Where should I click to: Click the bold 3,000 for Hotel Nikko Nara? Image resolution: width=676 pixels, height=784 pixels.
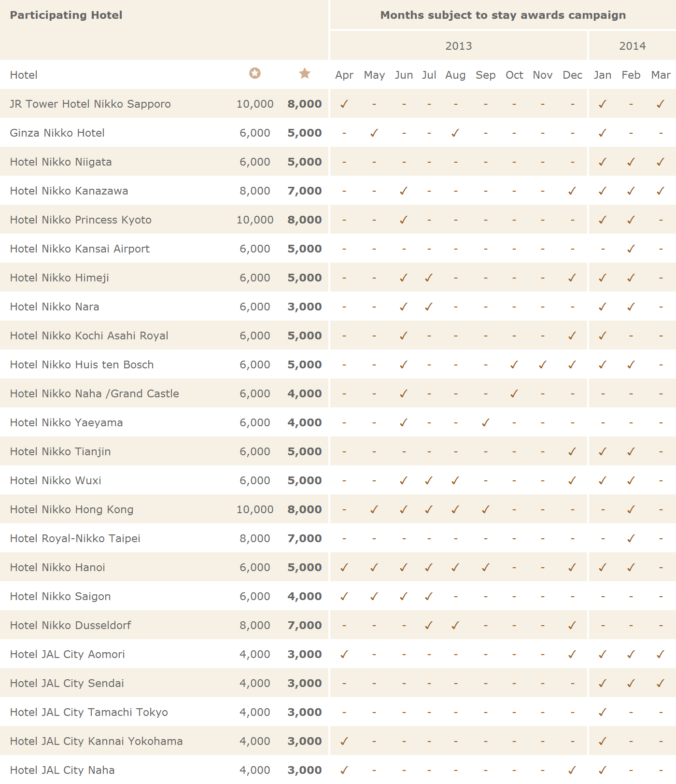click(305, 307)
